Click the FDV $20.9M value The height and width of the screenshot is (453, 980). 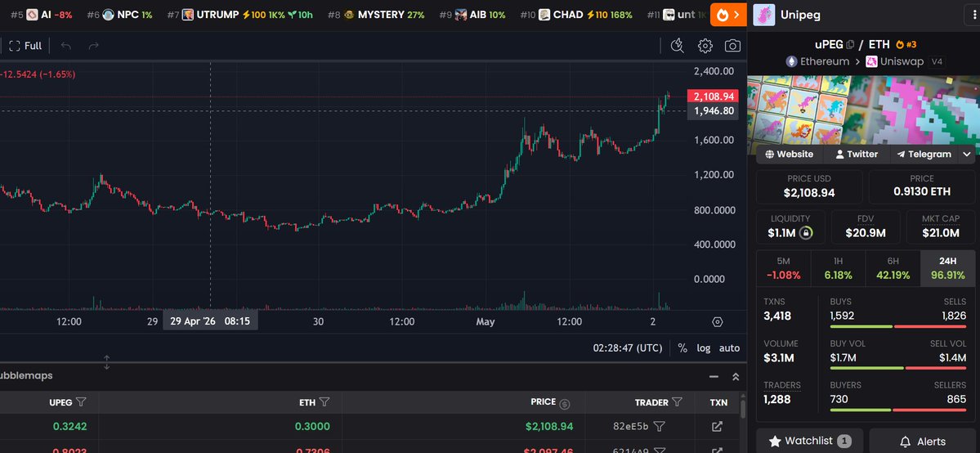(866, 233)
